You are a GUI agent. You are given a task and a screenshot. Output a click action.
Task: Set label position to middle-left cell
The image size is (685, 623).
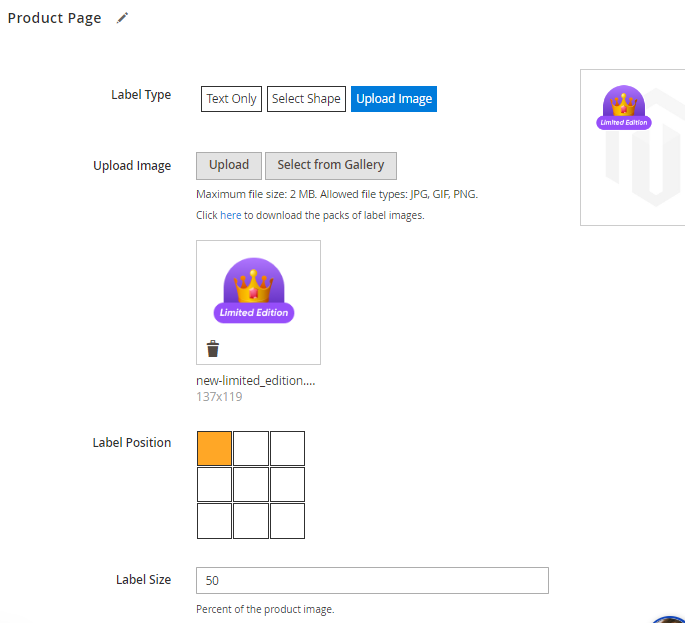[x=214, y=485]
